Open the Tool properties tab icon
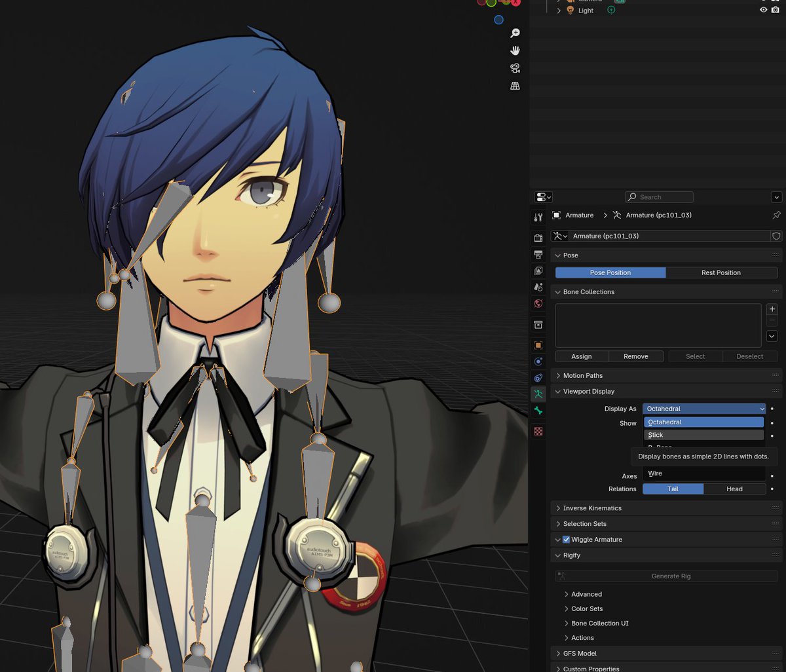The height and width of the screenshot is (672, 786). click(x=538, y=217)
